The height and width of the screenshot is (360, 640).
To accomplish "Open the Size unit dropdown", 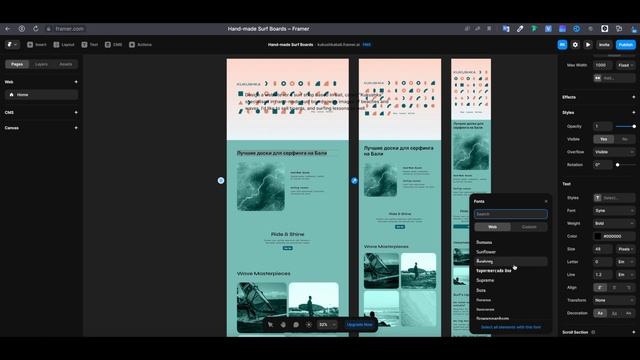I will (625, 249).
